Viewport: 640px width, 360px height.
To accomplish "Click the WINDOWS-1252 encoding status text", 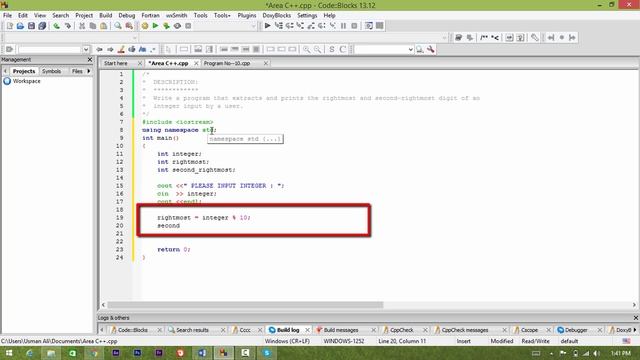I will tap(344, 341).
